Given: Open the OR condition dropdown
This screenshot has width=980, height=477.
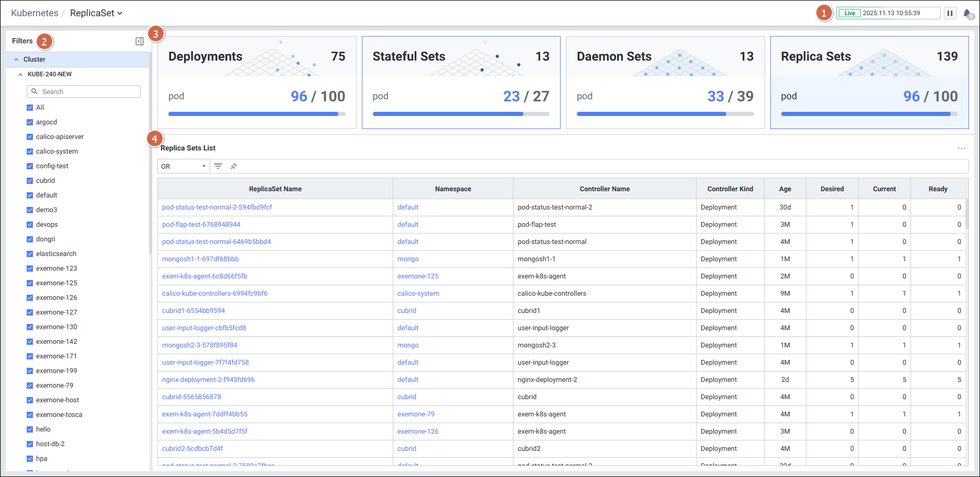Looking at the screenshot, I should point(183,166).
